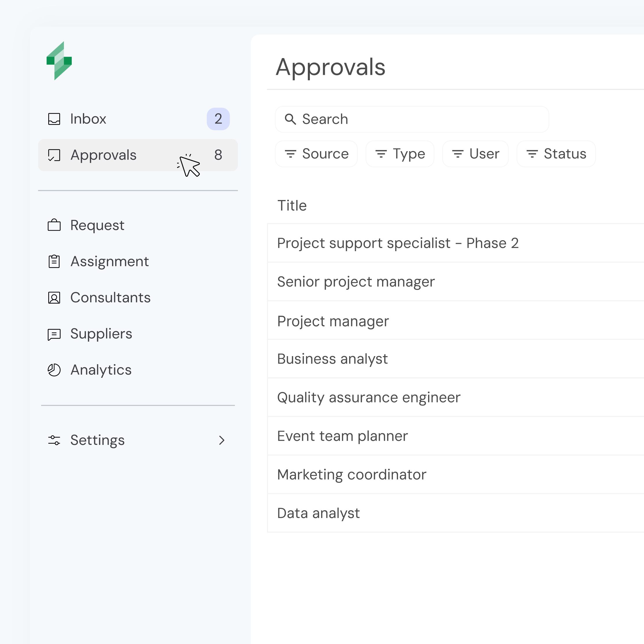Expand Settings using the chevron arrow

222,440
